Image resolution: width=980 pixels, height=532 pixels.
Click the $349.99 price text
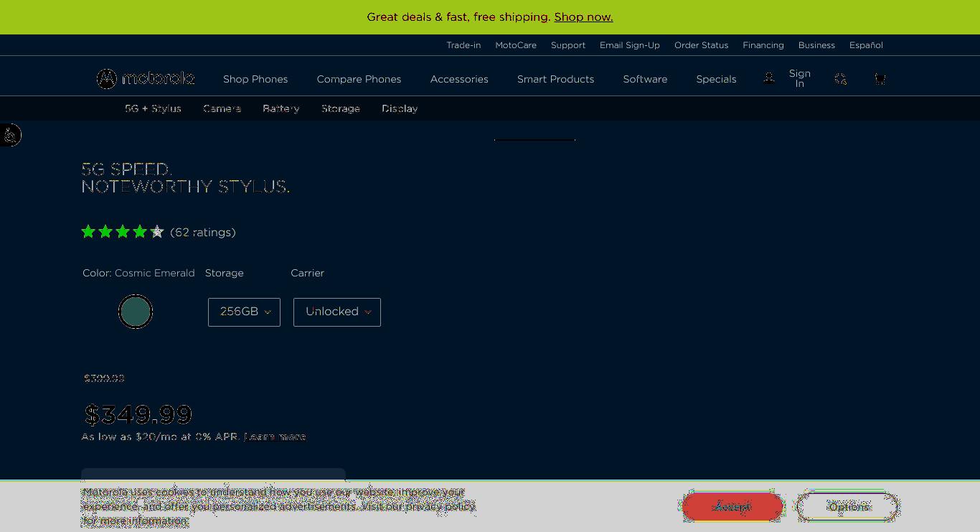click(138, 414)
